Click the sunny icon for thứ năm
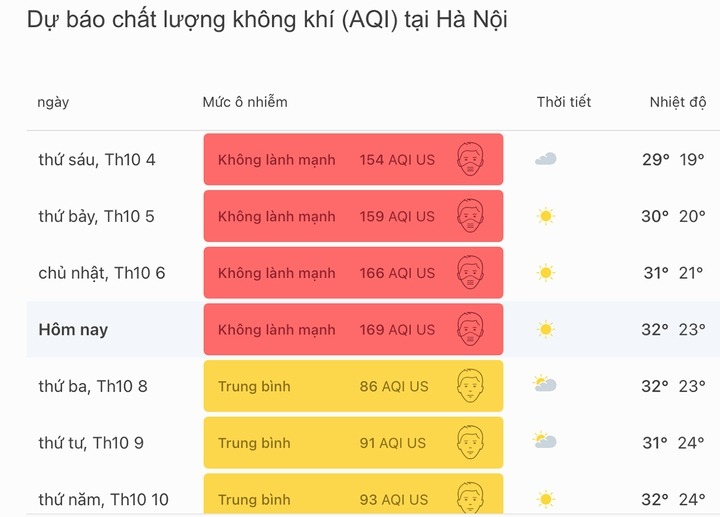This screenshot has width=720, height=517. coord(545,498)
